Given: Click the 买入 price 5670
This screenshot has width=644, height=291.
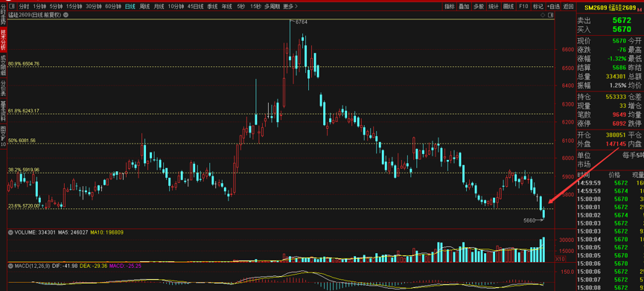Looking at the screenshot, I should [622, 29].
